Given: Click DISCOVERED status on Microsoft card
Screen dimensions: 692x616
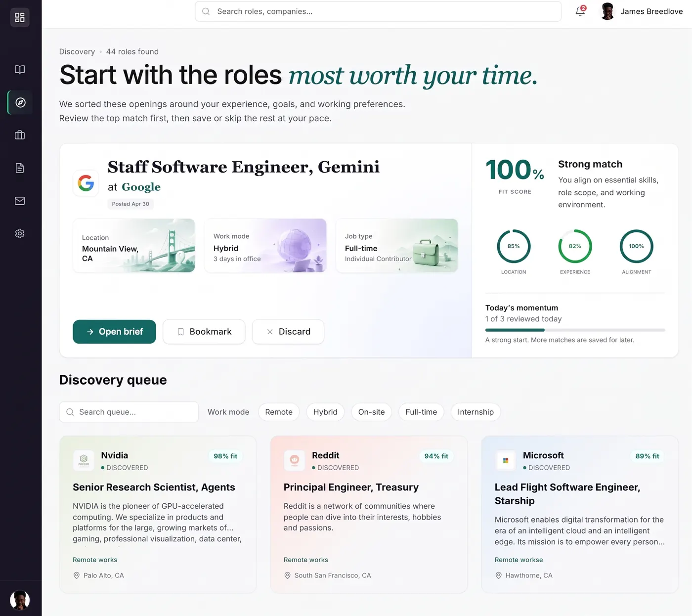Looking at the screenshot, I should 547,468.
